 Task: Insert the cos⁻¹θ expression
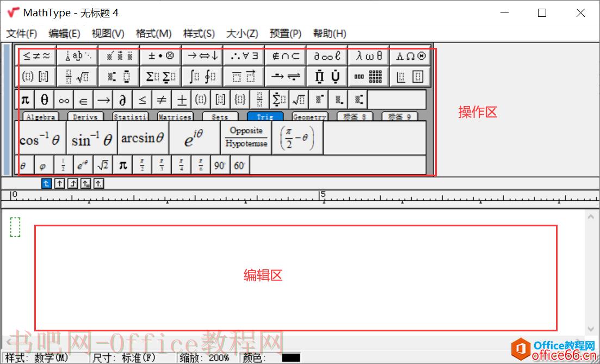(41, 138)
